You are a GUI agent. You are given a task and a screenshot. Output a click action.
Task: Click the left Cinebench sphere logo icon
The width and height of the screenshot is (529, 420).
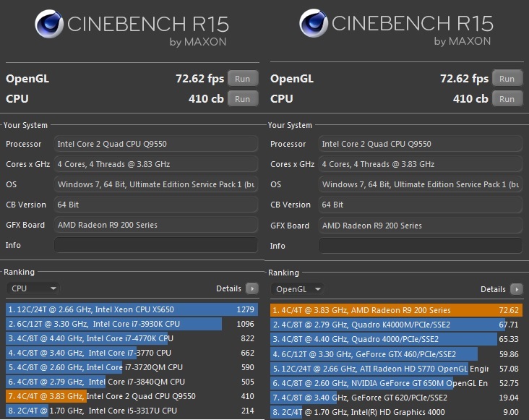coord(49,24)
